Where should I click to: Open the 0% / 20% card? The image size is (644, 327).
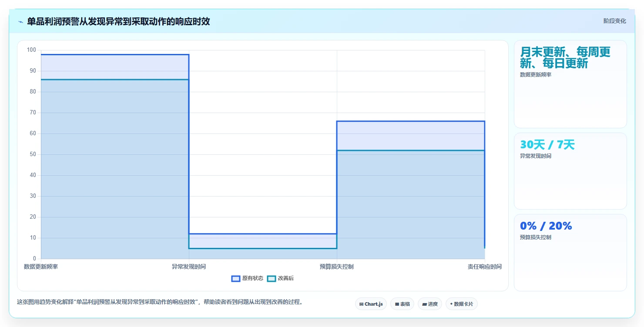[570, 252]
